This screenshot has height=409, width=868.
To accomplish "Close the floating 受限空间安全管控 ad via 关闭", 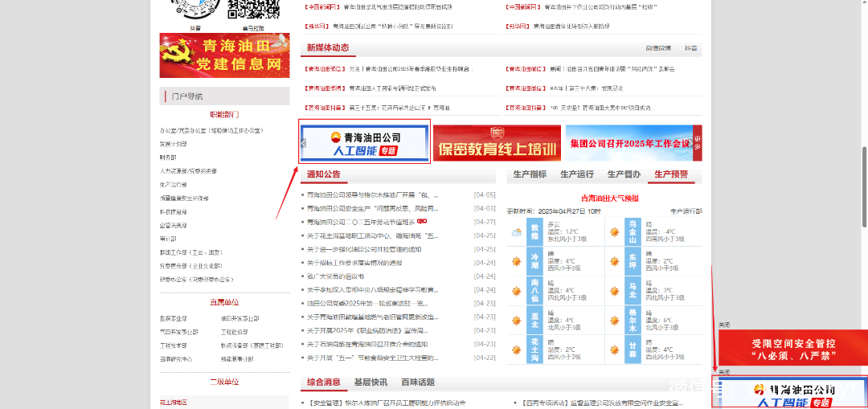I will (724, 325).
